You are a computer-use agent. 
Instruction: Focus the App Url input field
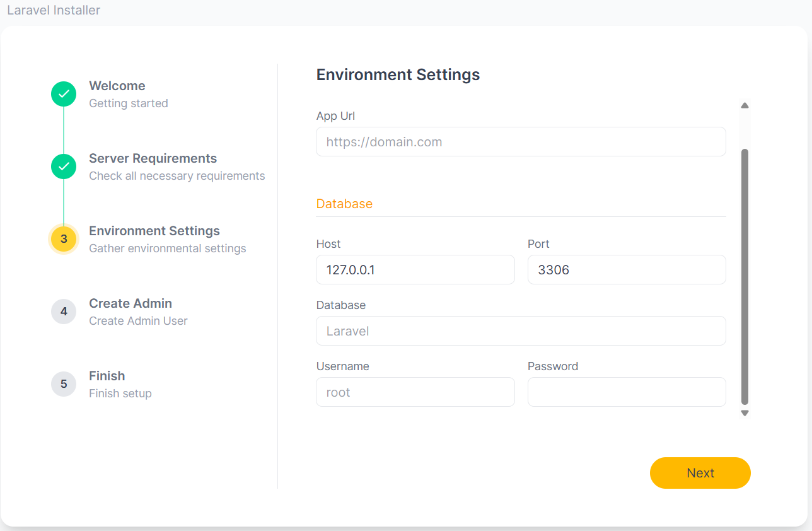(x=521, y=142)
